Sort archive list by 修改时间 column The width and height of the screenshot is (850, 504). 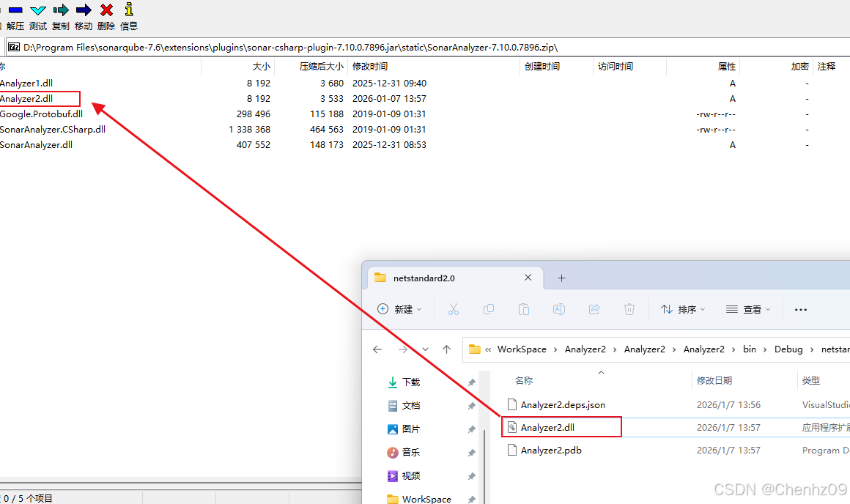tap(370, 67)
